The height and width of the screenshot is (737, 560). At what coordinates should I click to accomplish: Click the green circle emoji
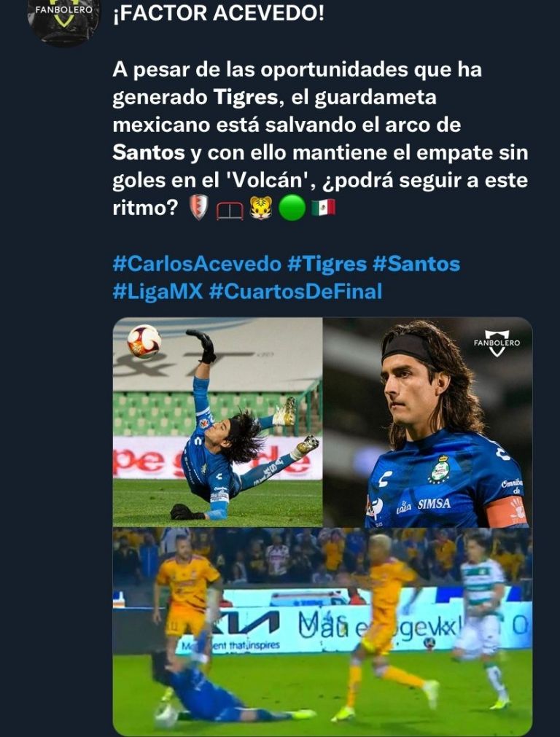pos(292,208)
